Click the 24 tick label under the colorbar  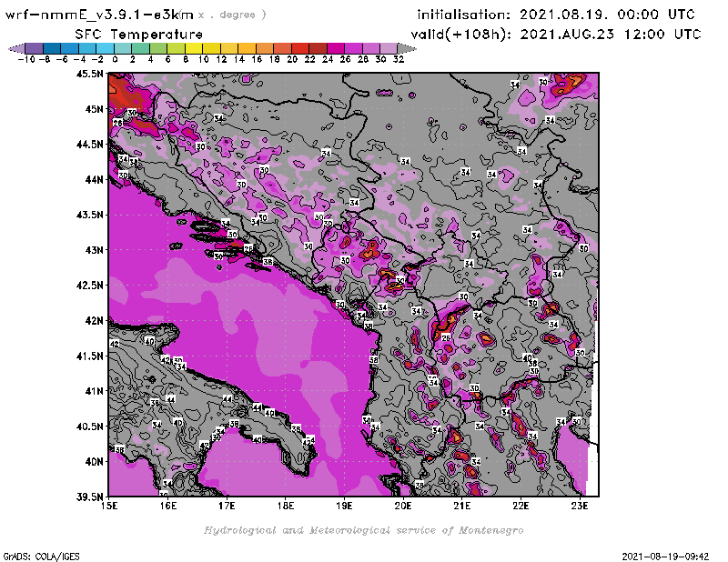click(328, 60)
